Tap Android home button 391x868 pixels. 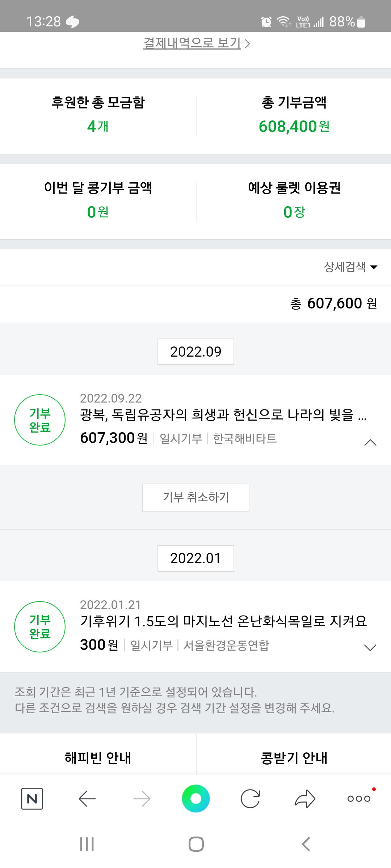[x=196, y=844]
